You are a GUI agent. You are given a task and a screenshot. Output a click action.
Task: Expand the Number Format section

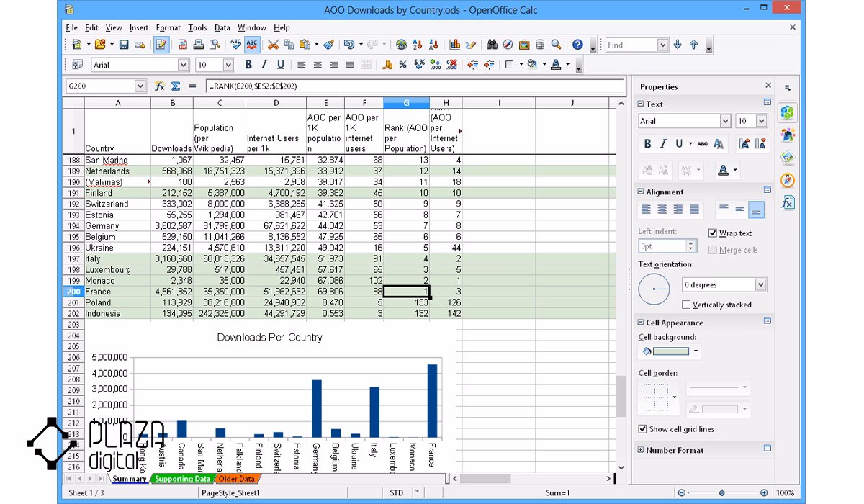[x=641, y=450]
